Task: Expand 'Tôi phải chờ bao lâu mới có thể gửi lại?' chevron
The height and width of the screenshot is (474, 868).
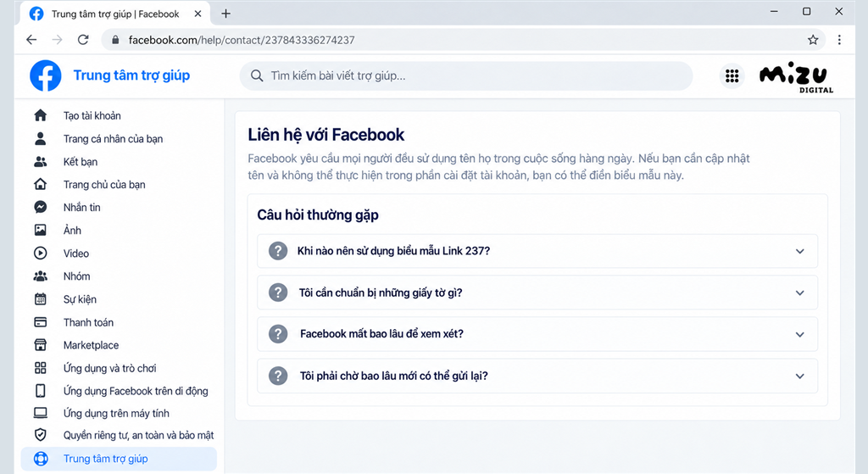Action: pyautogui.click(x=800, y=376)
